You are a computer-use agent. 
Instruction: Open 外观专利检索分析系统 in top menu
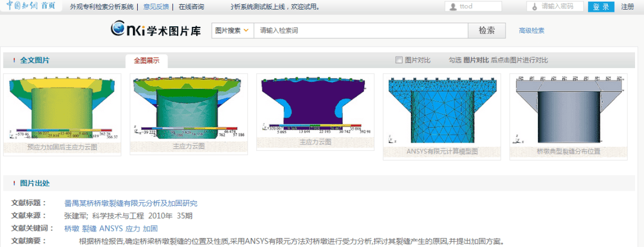pos(101,7)
